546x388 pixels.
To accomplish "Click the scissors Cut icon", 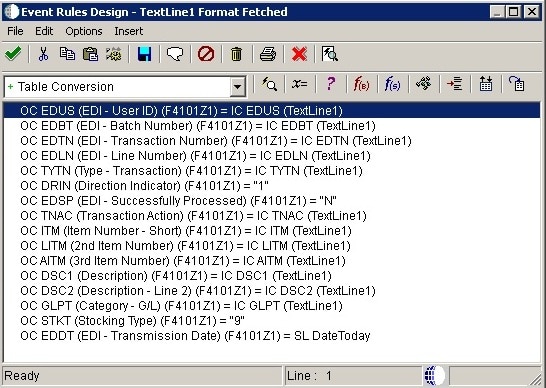I will [43, 54].
